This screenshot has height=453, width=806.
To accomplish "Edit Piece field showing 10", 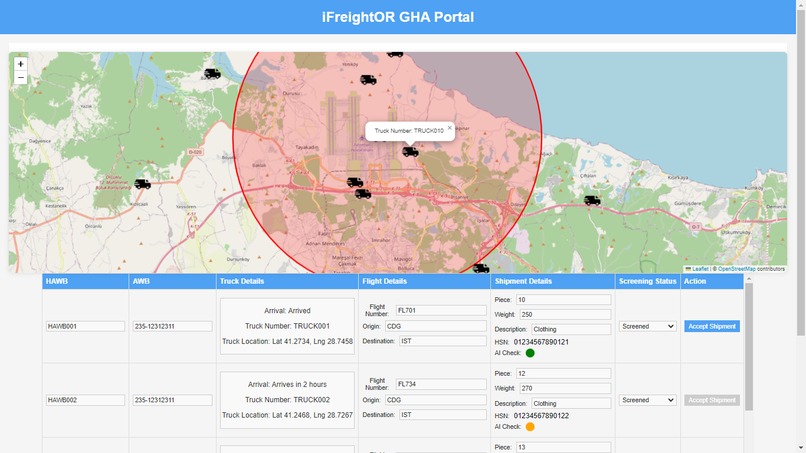I will pyautogui.click(x=563, y=299).
